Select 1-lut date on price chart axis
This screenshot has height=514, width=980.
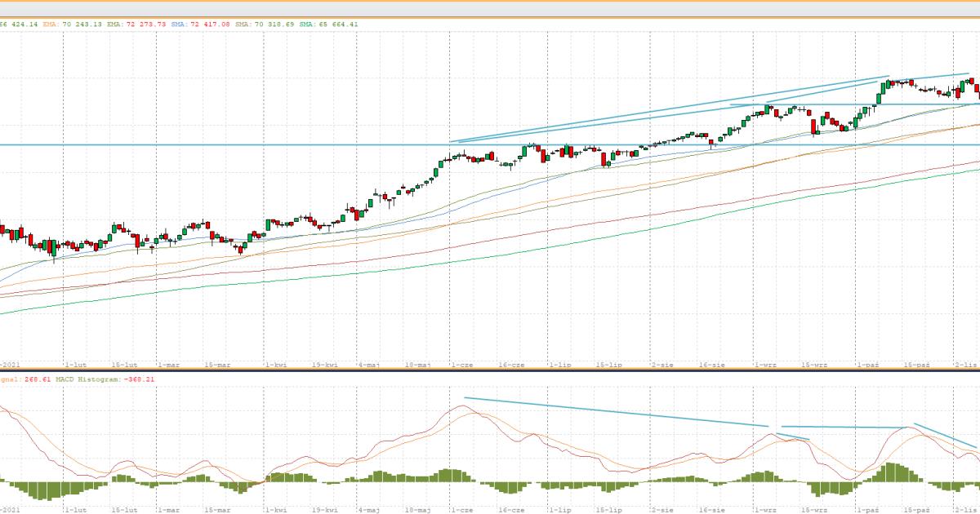pos(76,366)
